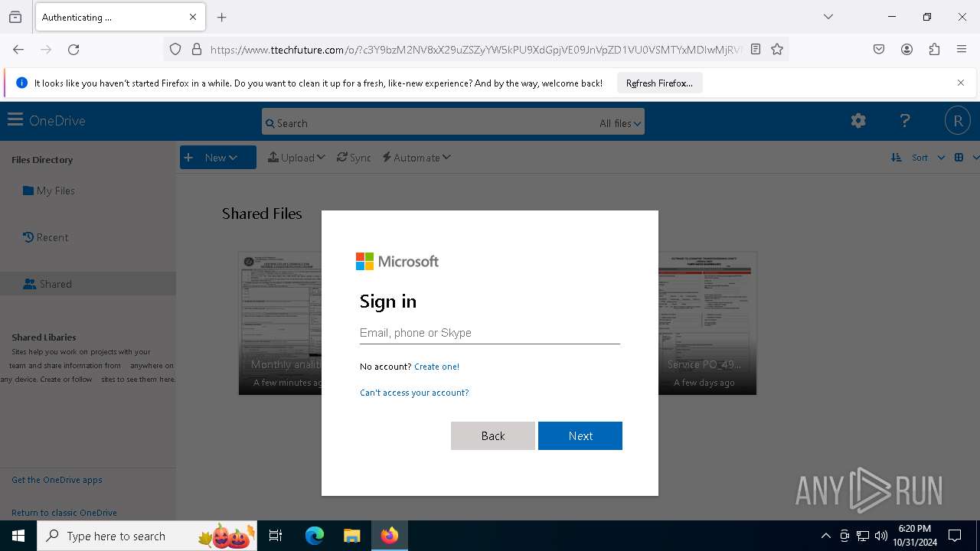Open Firefox View icon
Screen dimensions: 980x551
pos(15,17)
